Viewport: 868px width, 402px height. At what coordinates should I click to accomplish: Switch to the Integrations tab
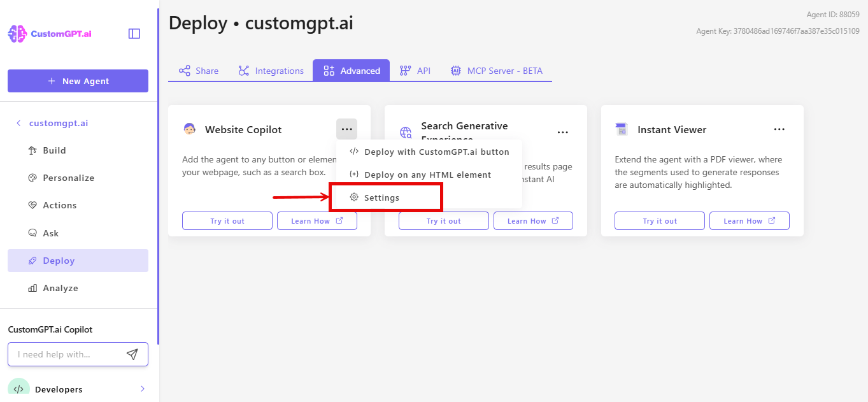271,70
